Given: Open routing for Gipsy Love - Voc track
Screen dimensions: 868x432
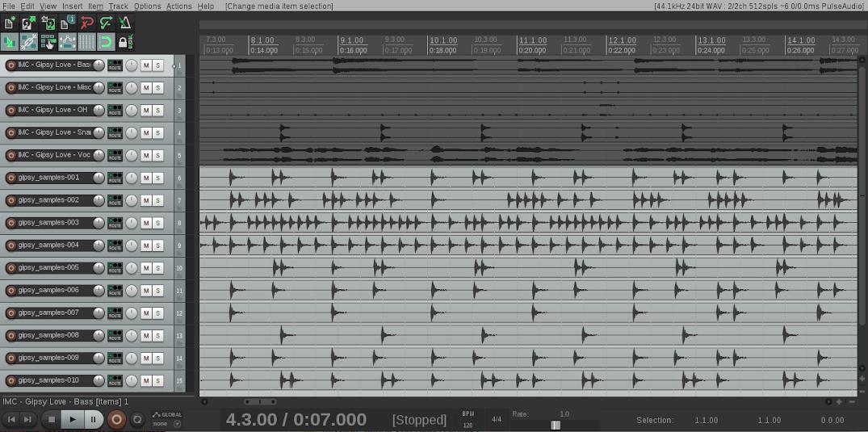Looking at the screenshot, I should point(115,156).
